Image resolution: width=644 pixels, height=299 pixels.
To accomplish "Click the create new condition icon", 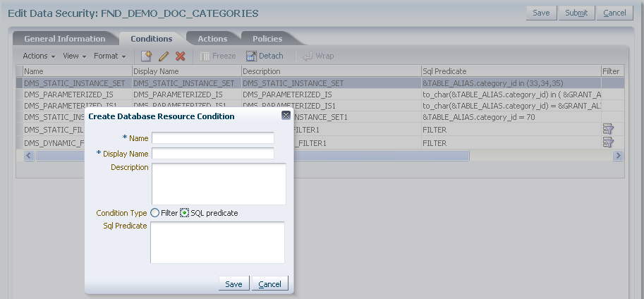I will 146,56.
